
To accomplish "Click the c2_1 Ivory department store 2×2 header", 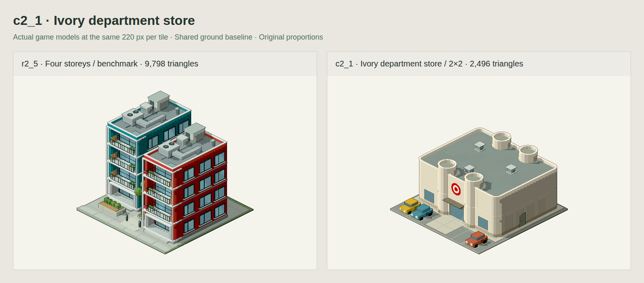I will (429, 64).
